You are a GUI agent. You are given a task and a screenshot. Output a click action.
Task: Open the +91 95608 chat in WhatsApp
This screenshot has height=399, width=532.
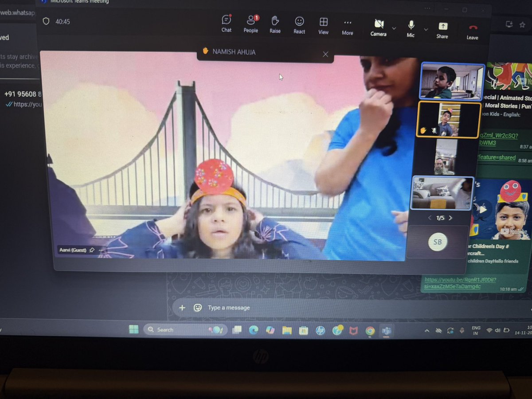click(x=23, y=99)
